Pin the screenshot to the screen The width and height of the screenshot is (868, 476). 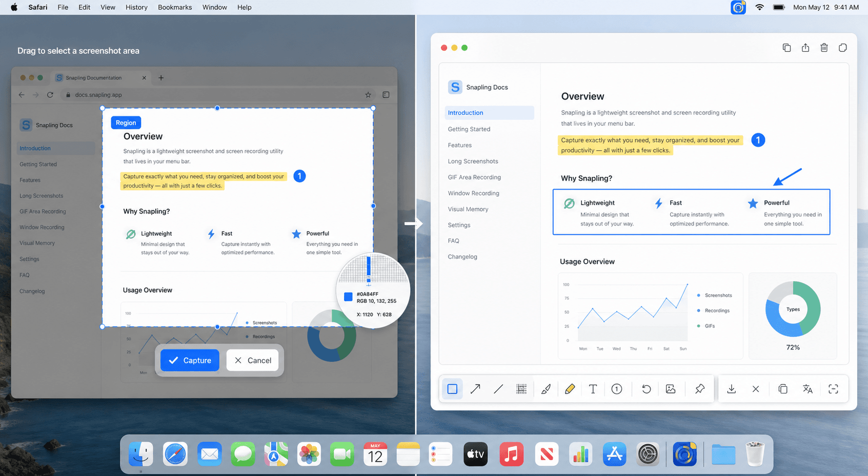tap(700, 389)
